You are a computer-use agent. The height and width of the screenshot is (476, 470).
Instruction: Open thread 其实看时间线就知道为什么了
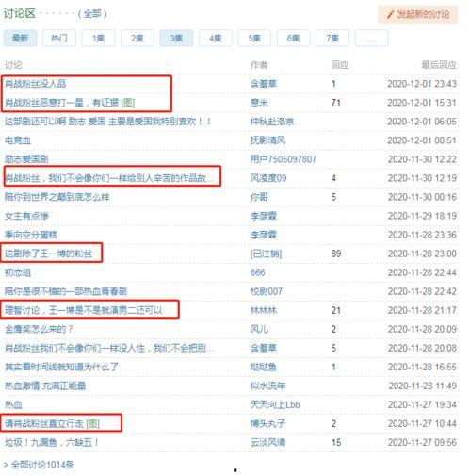pyautogui.click(x=61, y=367)
